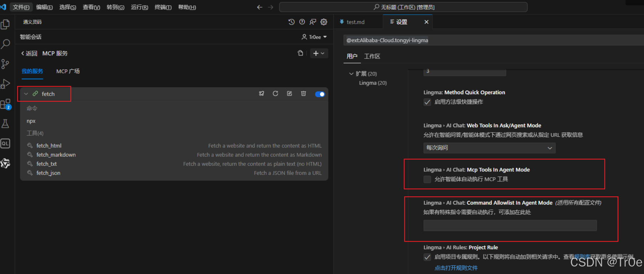This screenshot has height=274, width=644.
Task: Open the Search view icon
Action: point(5,44)
